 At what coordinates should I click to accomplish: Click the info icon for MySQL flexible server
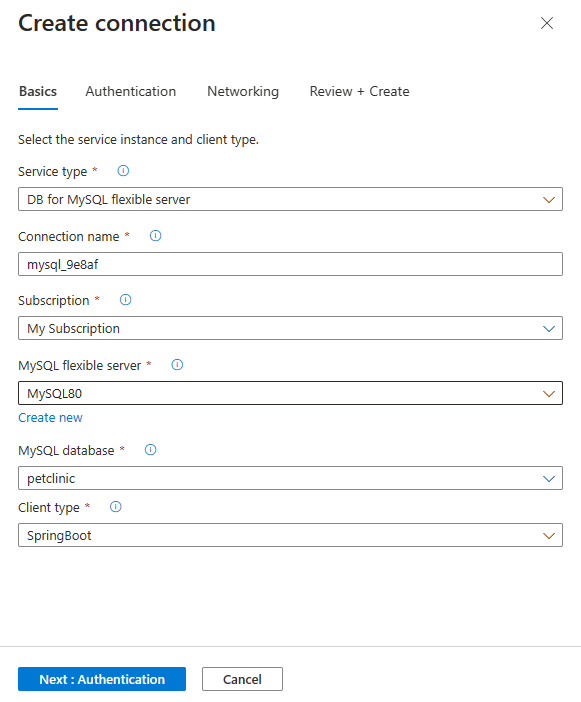[177, 364]
